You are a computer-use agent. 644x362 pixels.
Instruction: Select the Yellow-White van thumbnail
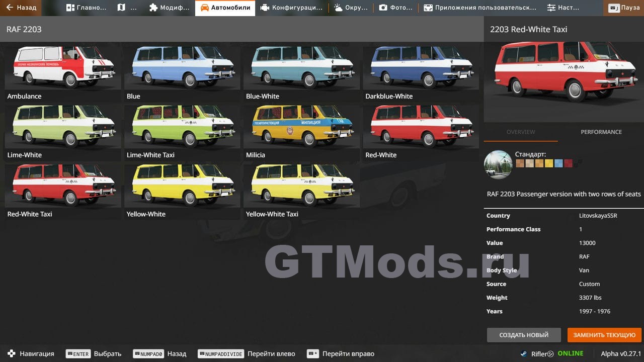coord(182,191)
